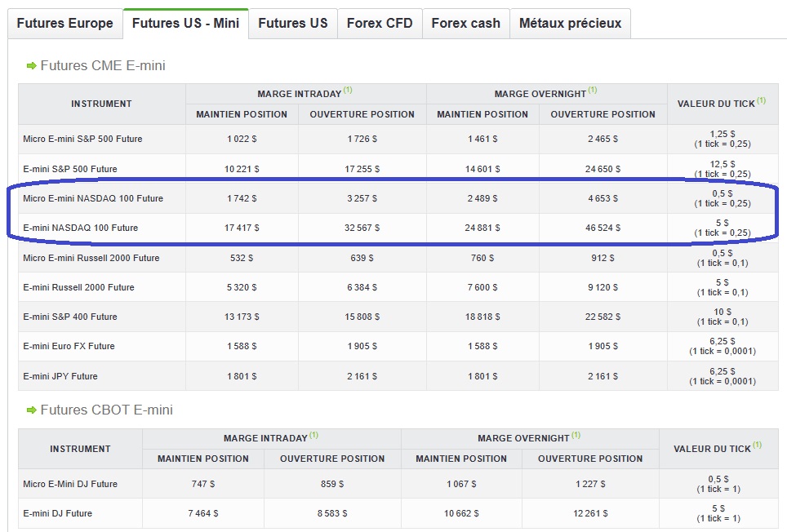Switch to the Futures Europe tab
This screenshot has height=532, width=787.
[64, 24]
